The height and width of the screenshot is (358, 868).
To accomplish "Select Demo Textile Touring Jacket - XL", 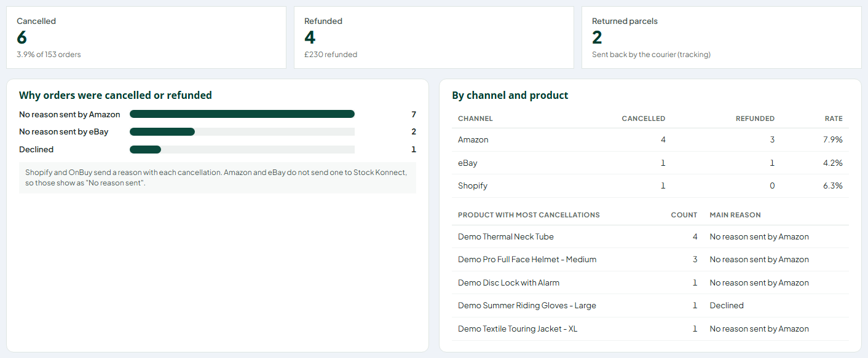I will [650, 329].
